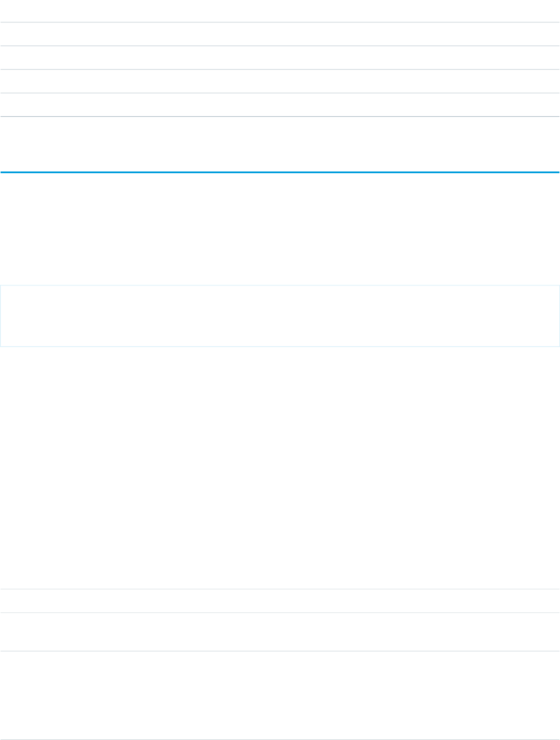Screen dimensions: 560x740
Task: Click the large blank middle section of page
Action: (279, 460)
